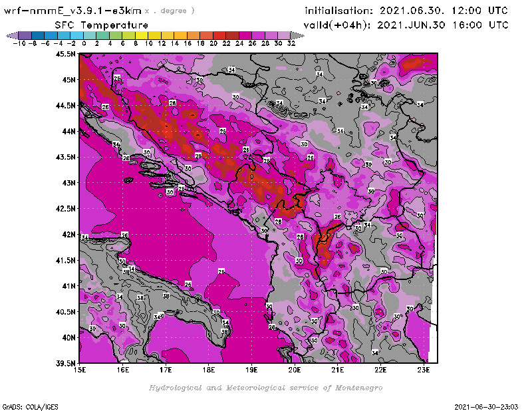The height and width of the screenshot is (411, 532).
Task: Click the '20' legend value
Action: click(213, 44)
